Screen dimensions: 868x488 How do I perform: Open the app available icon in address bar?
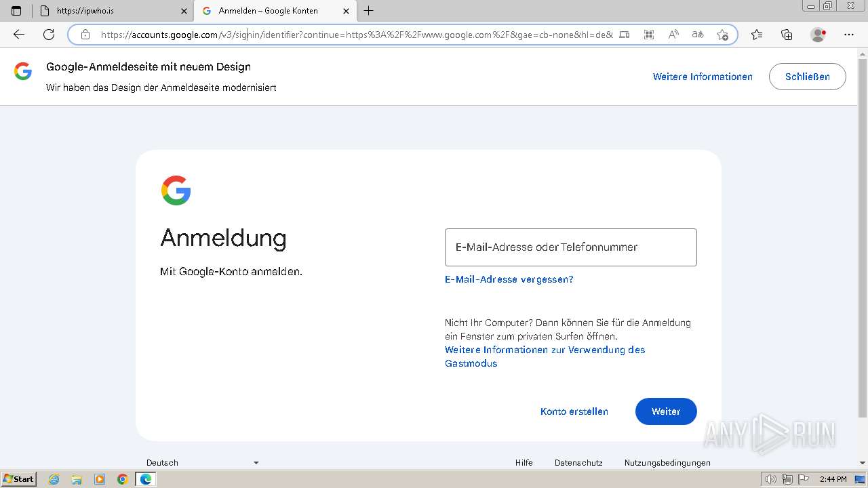625,35
